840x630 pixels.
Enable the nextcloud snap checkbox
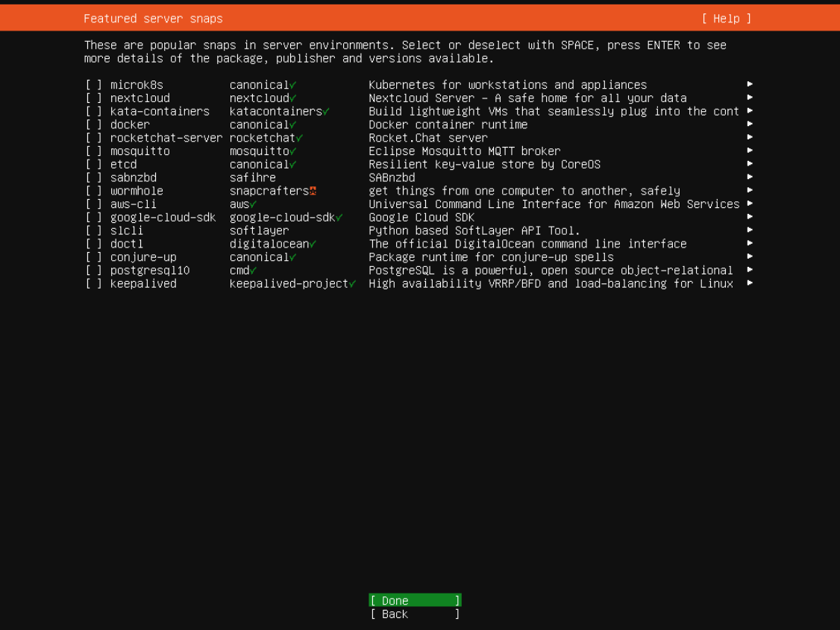(93, 98)
